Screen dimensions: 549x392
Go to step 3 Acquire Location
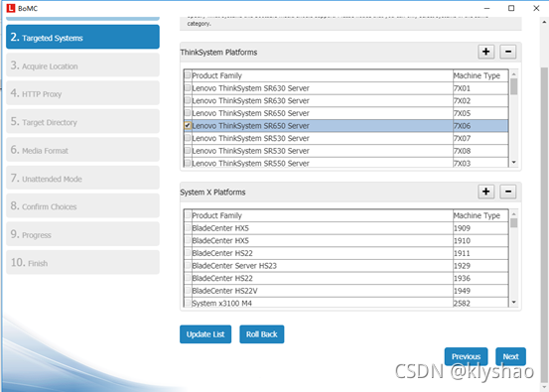(82, 65)
